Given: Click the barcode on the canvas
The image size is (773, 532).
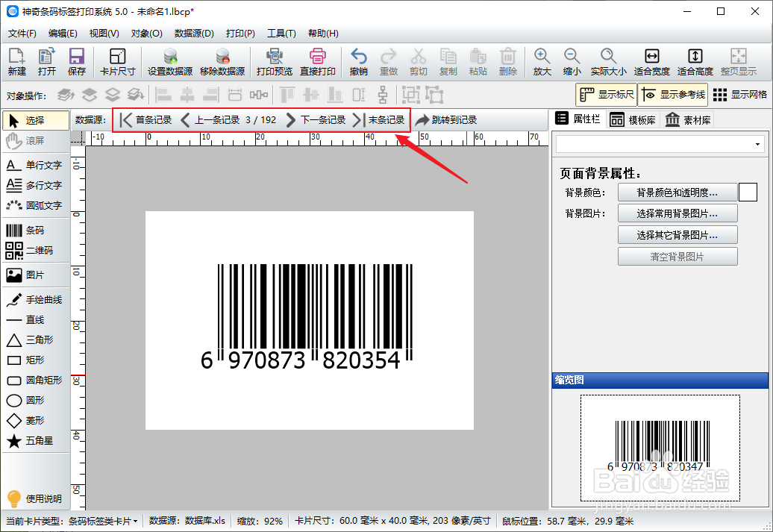Looking at the screenshot, I should pos(307,316).
